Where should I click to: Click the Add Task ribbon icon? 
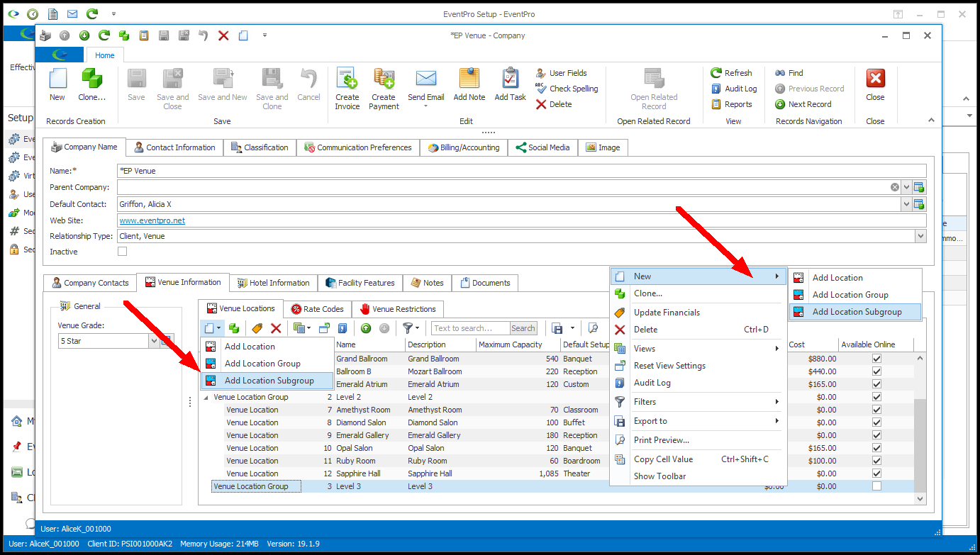point(511,85)
